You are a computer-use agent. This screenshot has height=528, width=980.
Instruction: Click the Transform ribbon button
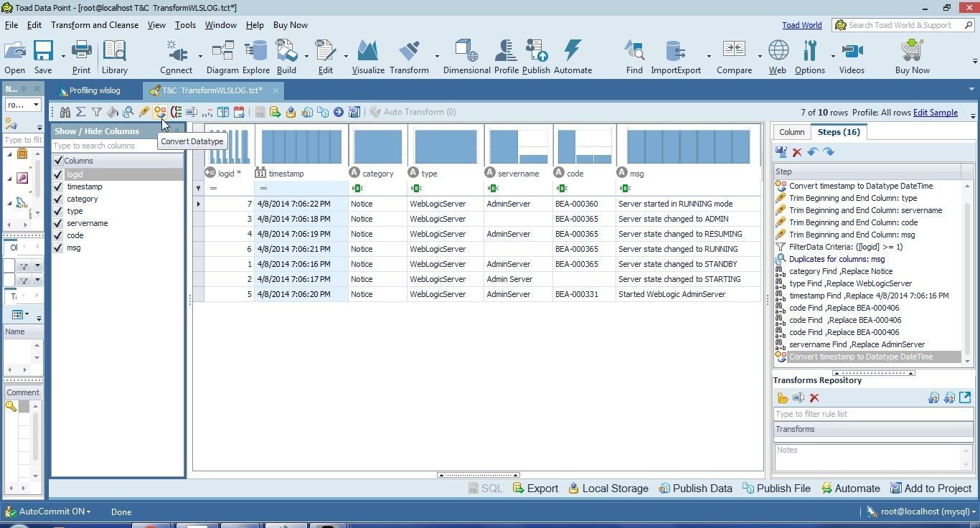[409, 57]
